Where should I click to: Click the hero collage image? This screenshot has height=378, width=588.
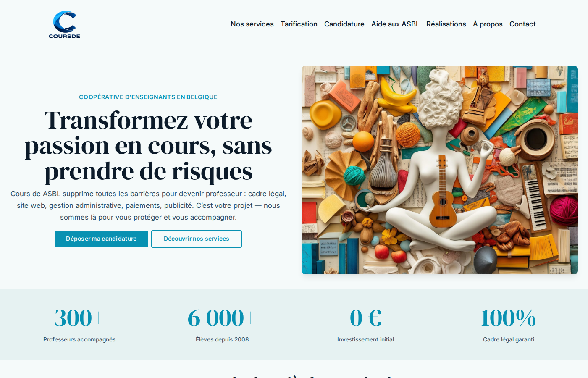point(440,170)
